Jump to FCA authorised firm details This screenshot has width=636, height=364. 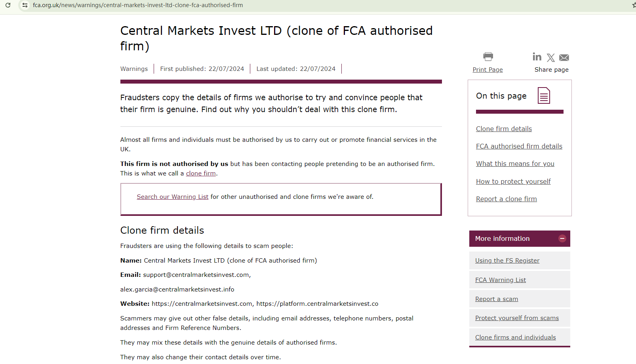(x=519, y=146)
